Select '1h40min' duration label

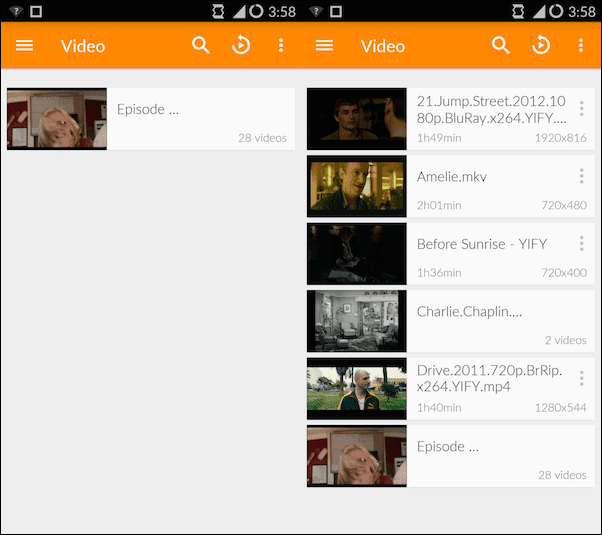click(x=439, y=407)
